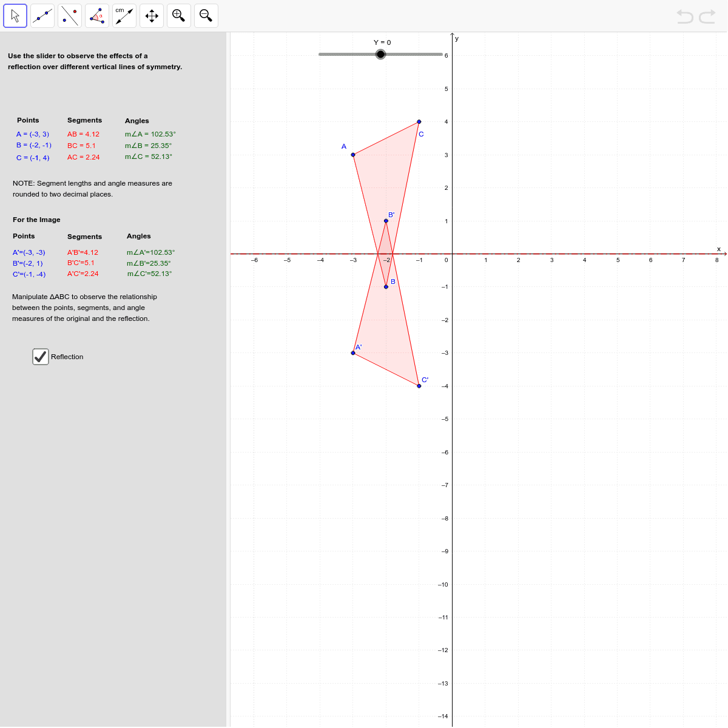Screen dimensions: 728x728
Task: Click the slider label Y = 0
Action: click(382, 42)
